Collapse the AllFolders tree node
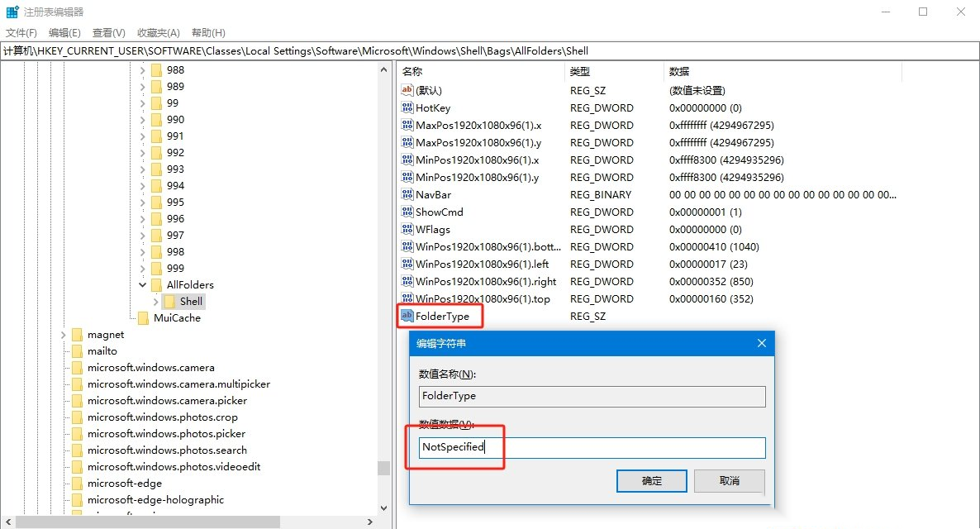Viewport: 980px width, 529px height. tap(142, 284)
